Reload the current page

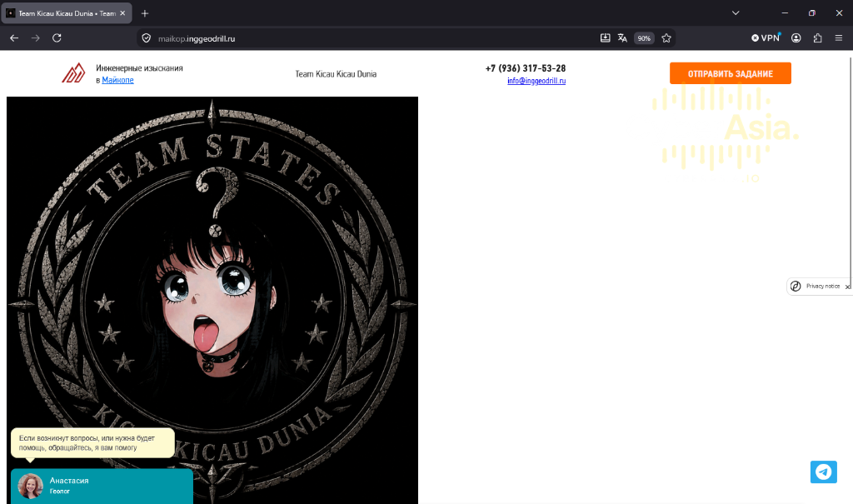coord(57,38)
